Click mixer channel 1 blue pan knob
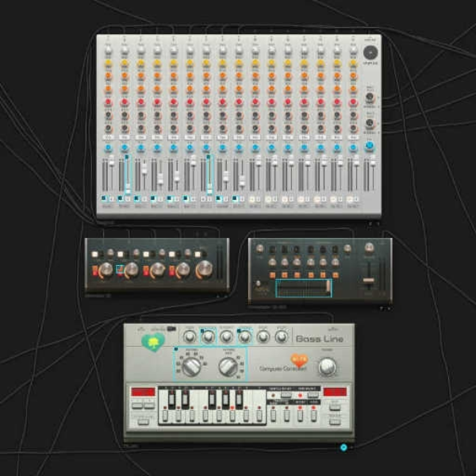476x476 pixels. tap(109, 148)
